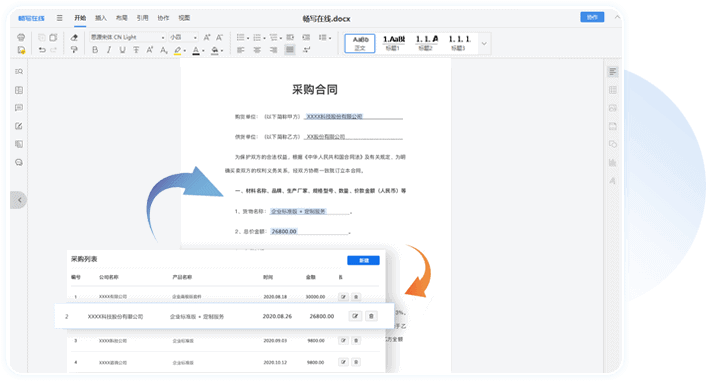Apply paragraph shading fill color
This screenshot has width=706, height=381.
pyautogui.click(x=215, y=50)
